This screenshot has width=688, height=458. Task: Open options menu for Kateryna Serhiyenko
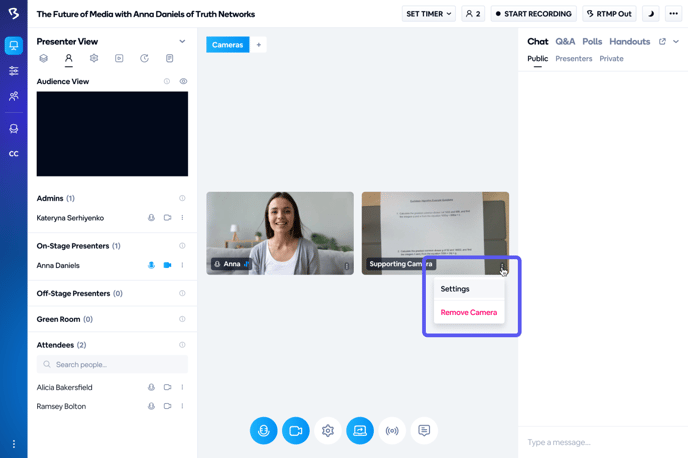(183, 218)
